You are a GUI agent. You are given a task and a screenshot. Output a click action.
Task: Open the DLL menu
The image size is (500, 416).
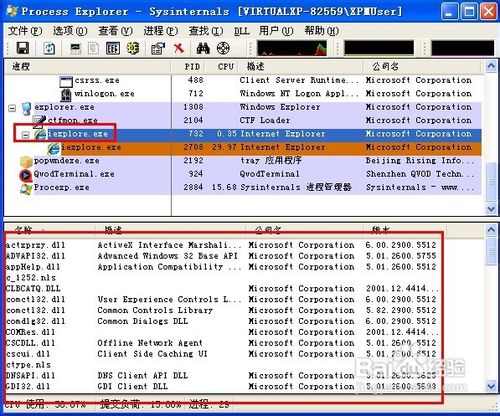pyautogui.click(x=242, y=31)
